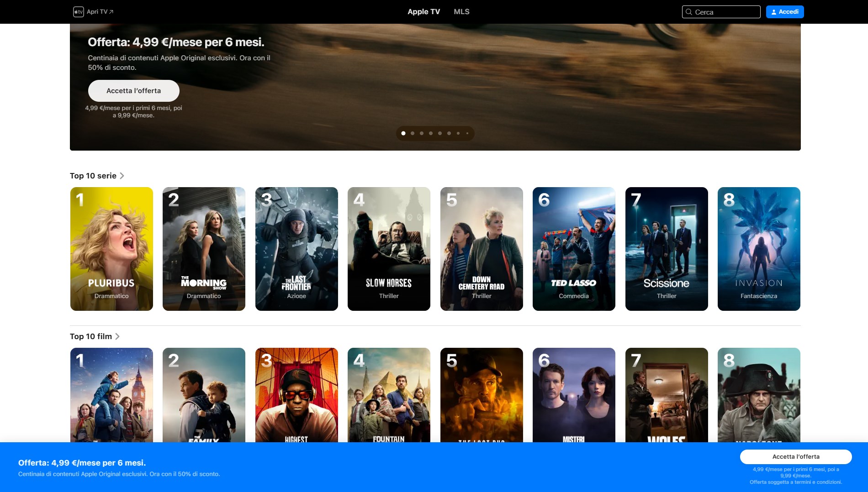
Task: Open the number 6 film poster
Action: click(x=574, y=395)
